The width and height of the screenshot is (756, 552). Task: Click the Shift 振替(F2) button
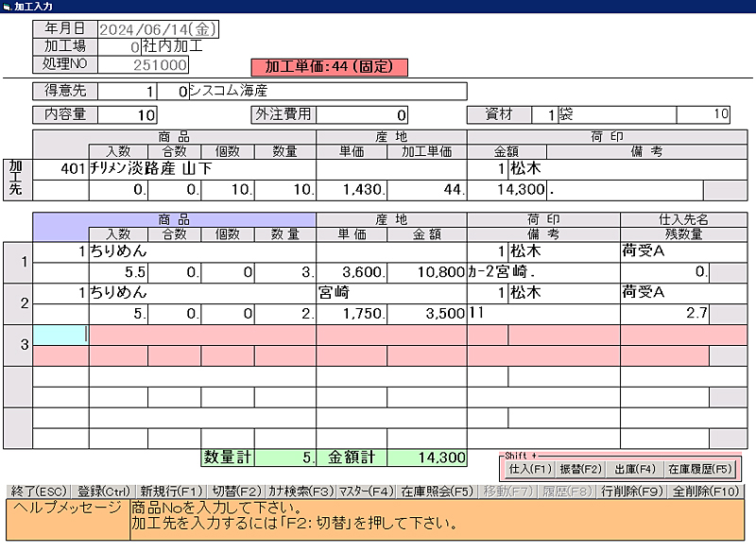point(580,468)
